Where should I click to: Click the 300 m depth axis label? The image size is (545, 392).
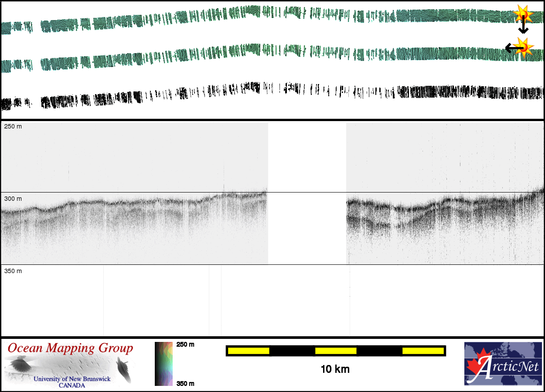pyautogui.click(x=13, y=199)
